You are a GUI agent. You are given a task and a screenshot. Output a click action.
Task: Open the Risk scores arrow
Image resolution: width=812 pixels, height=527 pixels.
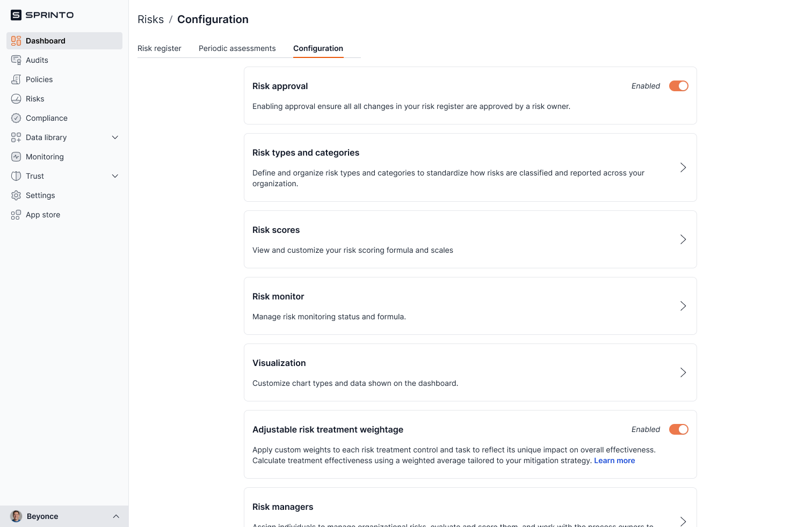(x=683, y=239)
